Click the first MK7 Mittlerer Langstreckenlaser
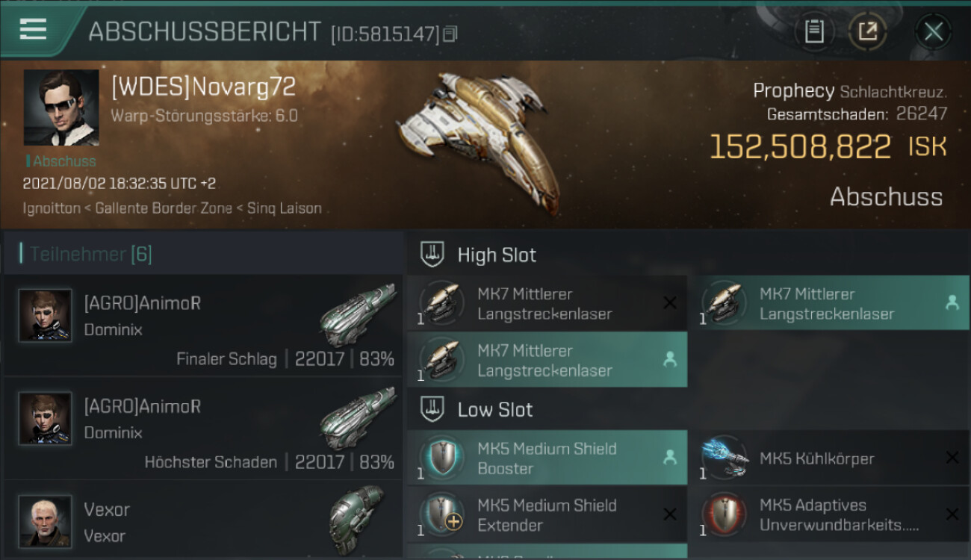The width and height of the screenshot is (971, 560). [x=547, y=303]
